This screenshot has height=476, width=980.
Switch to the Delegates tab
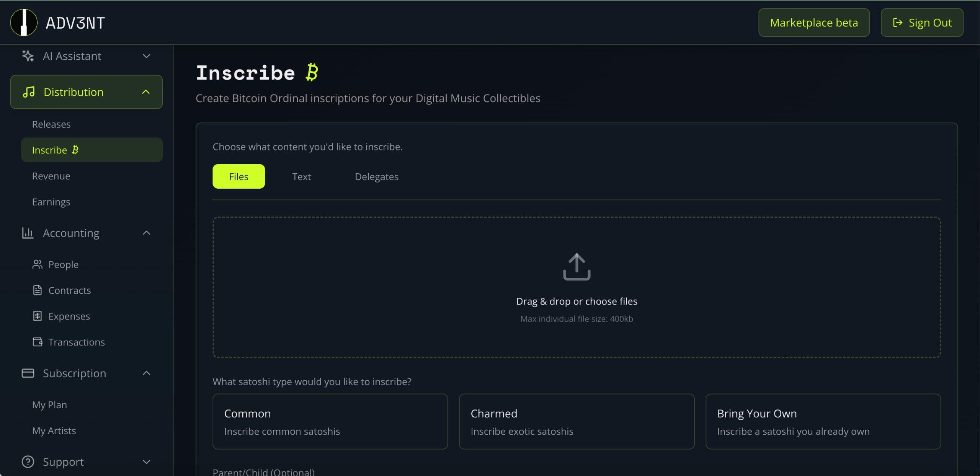376,176
